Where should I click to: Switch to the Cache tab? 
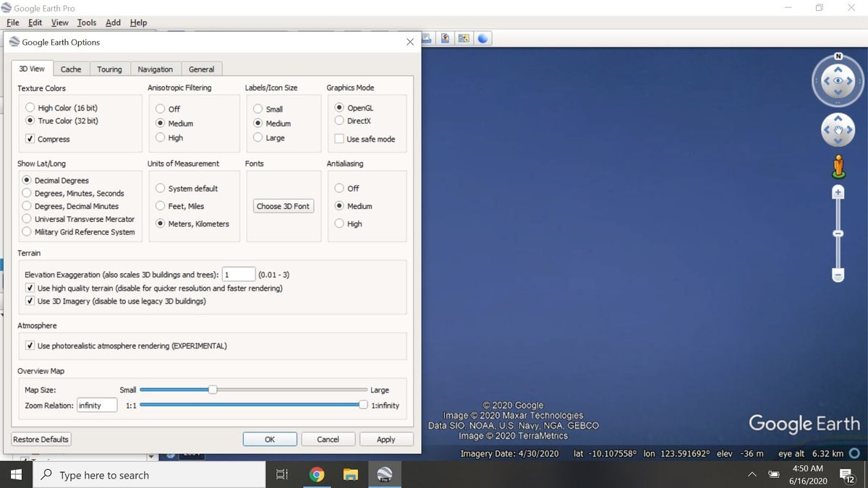click(x=71, y=69)
